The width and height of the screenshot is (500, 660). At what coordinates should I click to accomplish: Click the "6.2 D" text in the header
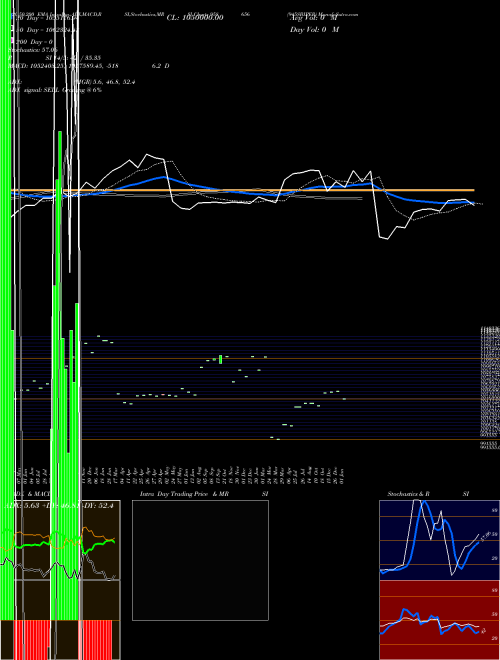pyautogui.click(x=160, y=66)
